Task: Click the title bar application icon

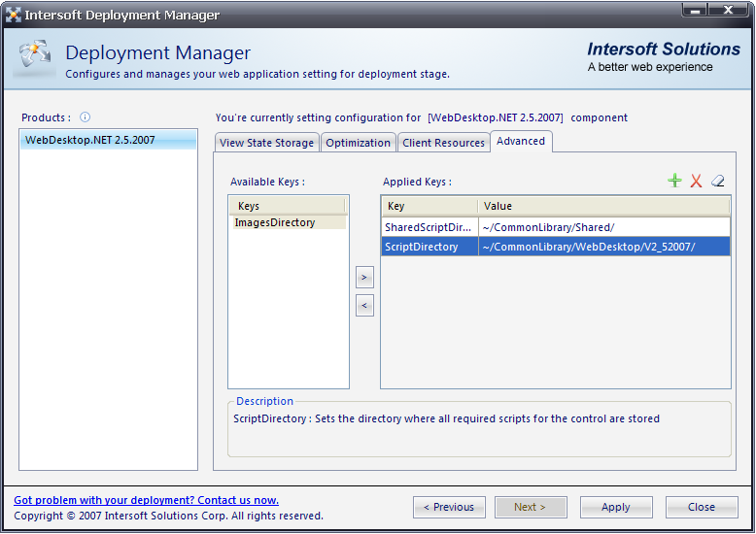Action: tap(14, 15)
